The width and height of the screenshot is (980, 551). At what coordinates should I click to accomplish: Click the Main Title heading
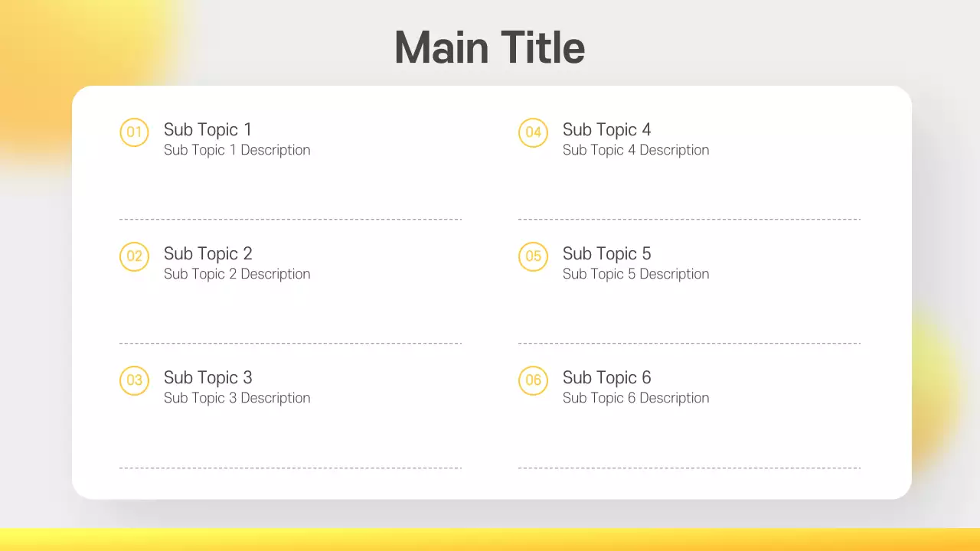489,47
